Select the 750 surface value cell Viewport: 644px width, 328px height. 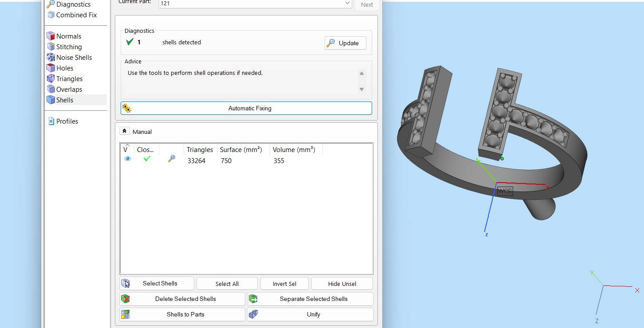[226, 161]
